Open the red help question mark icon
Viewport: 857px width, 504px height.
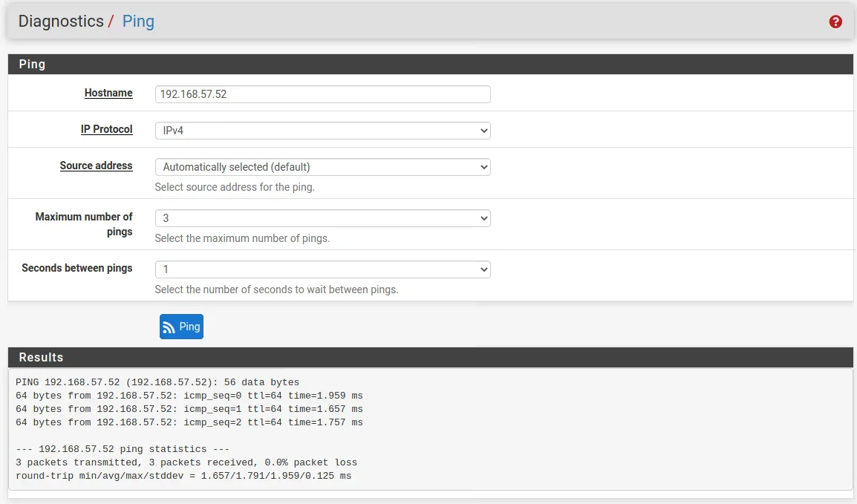click(835, 22)
